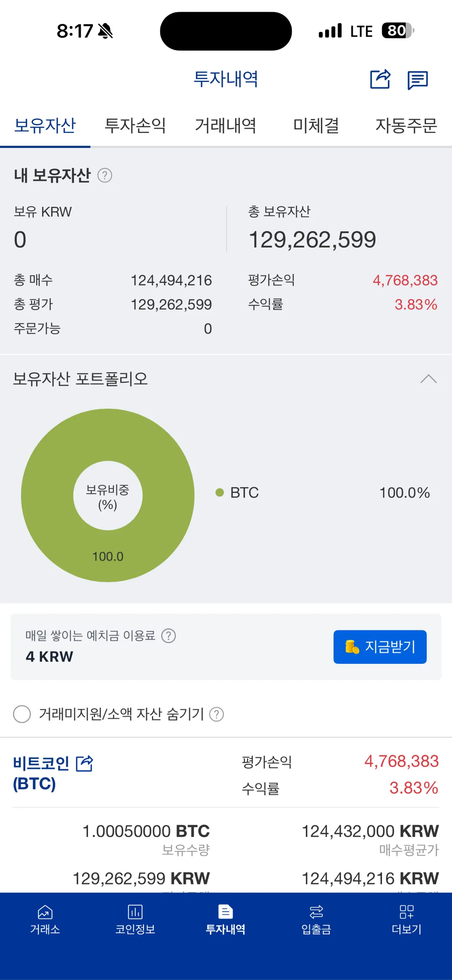Viewport: 452px width, 980px height.
Task: Open 입출금 in bottom navigation
Action: (x=316, y=920)
